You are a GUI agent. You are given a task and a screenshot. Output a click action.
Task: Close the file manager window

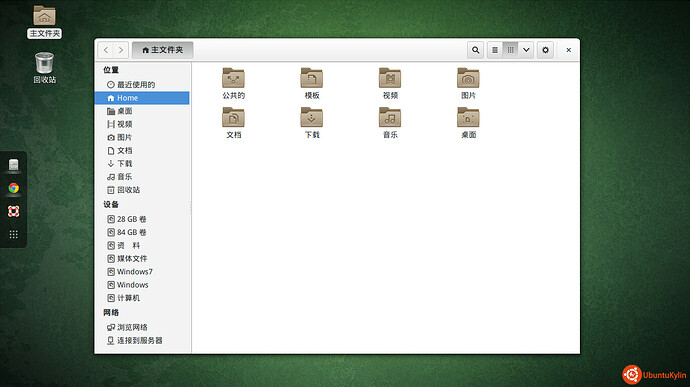[x=569, y=50]
